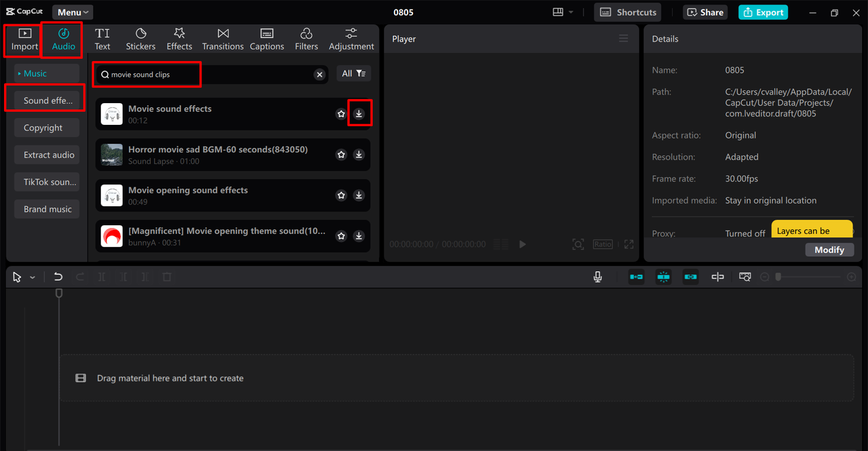Toggle auto snapping
The height and width of the screenshot is (451, 868).
(663, 277)
